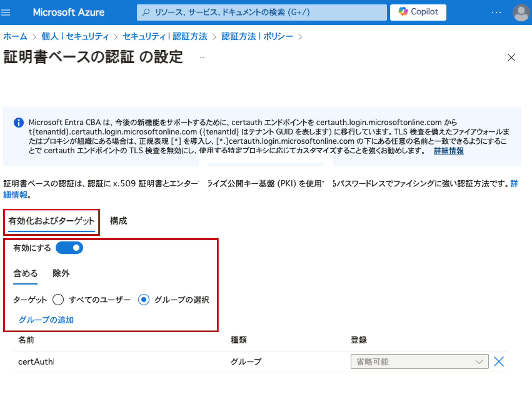The width and height of the screenshot is (532, 409).
Task: Close the 証明書ベースの認証 settings pane
Action: (x=511, y=58)
